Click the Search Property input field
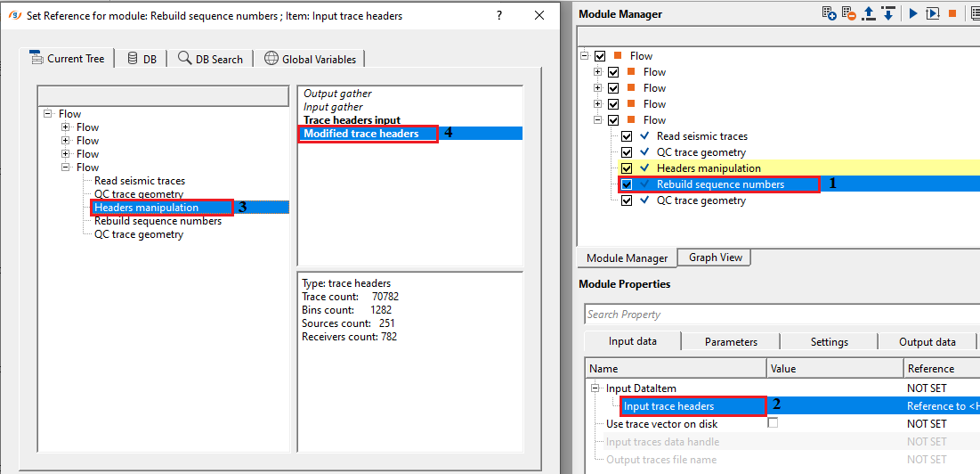 click(x=782, y=315)
